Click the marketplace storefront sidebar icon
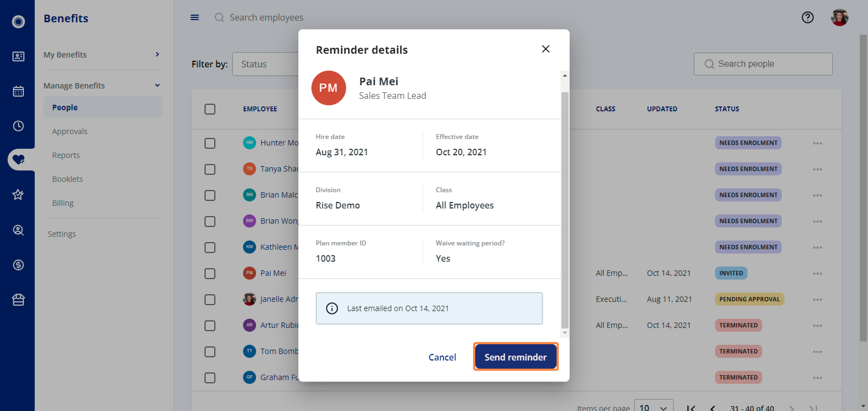Viewport: 868px width, 411px height. tap(18, 299)
